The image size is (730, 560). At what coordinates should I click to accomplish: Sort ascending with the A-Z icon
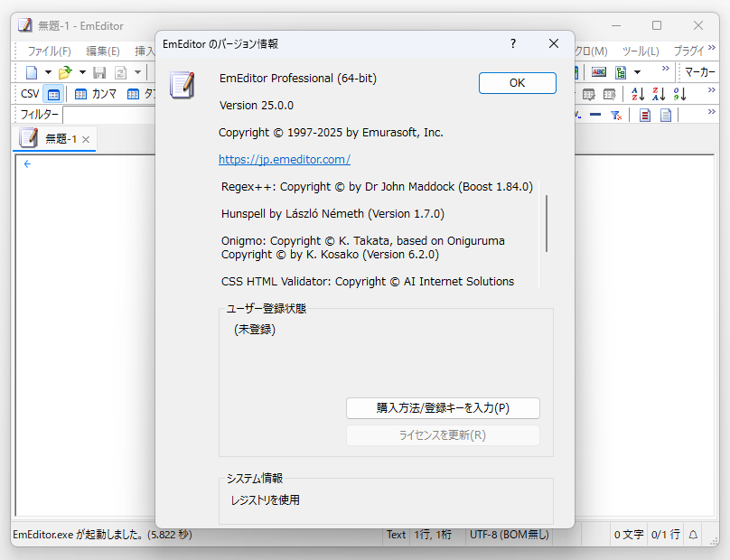pos(639,93)
